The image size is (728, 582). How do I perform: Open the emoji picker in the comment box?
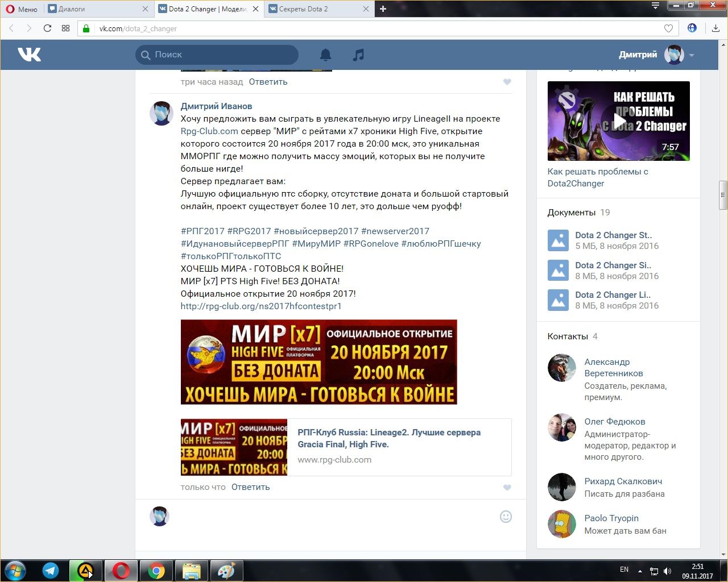tap(506, 517)
